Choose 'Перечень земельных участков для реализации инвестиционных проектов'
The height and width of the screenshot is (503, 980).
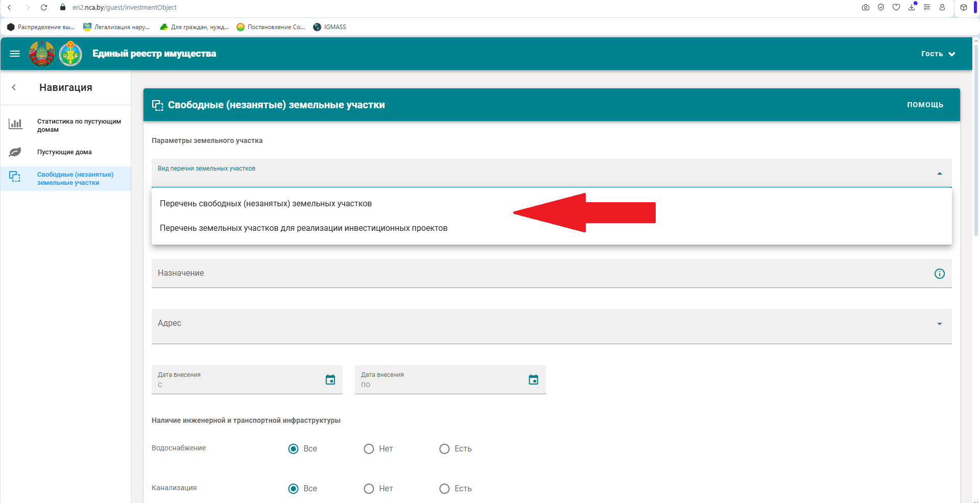[x=552, y=228]
